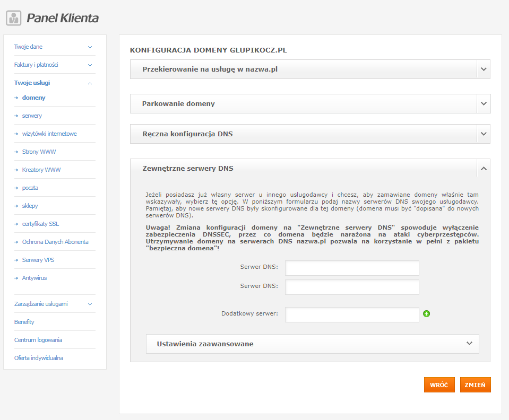Open Serwery VPS from sidebar
The height and width of the screenshot is (420, 509).
point(38,260)
